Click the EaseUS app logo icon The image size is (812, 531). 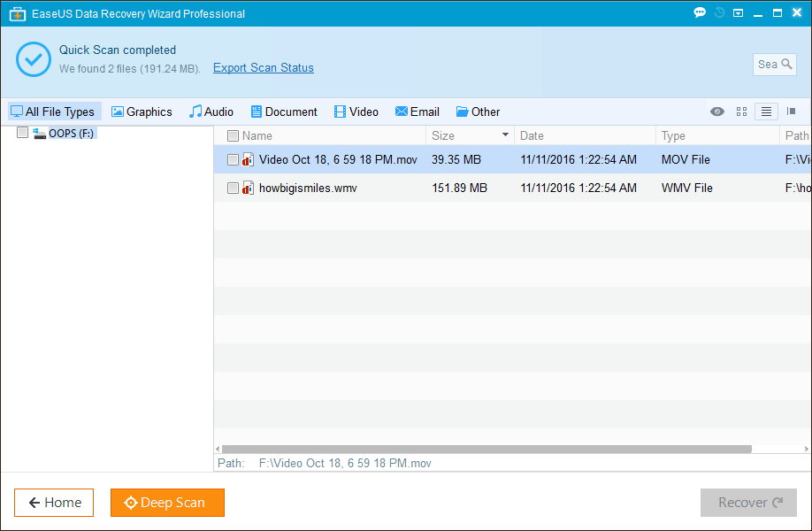[x=17, y=13]
